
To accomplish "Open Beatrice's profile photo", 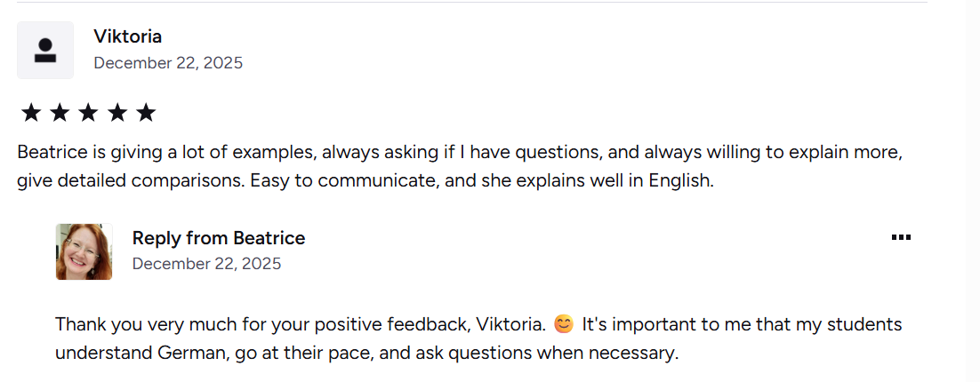I will click(x=84, y=251).
